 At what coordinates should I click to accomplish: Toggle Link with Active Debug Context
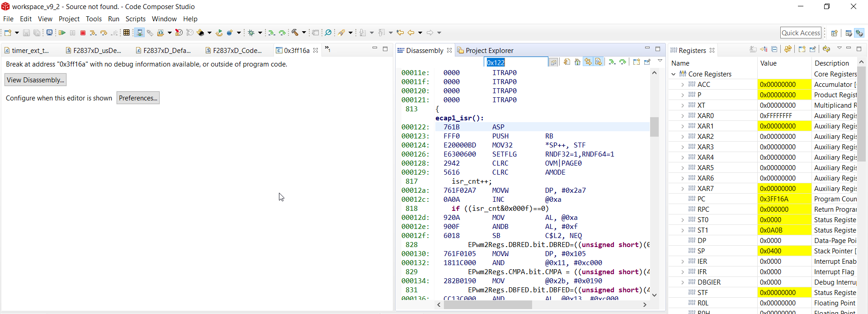tap(588, 62)
